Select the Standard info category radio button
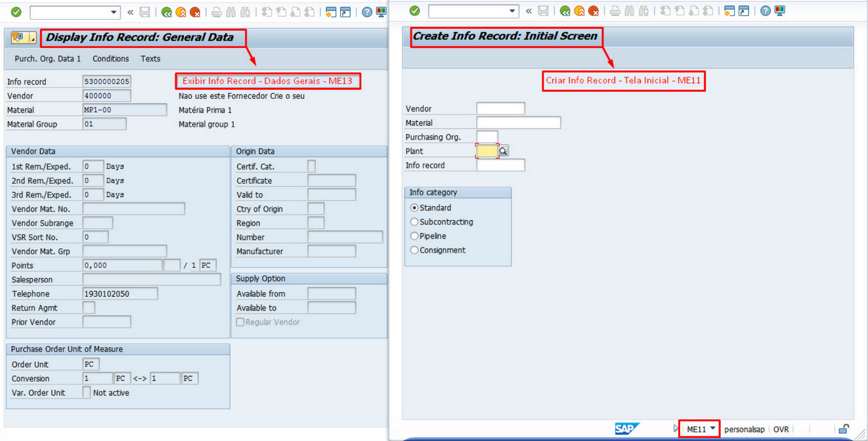 (414, 208)
